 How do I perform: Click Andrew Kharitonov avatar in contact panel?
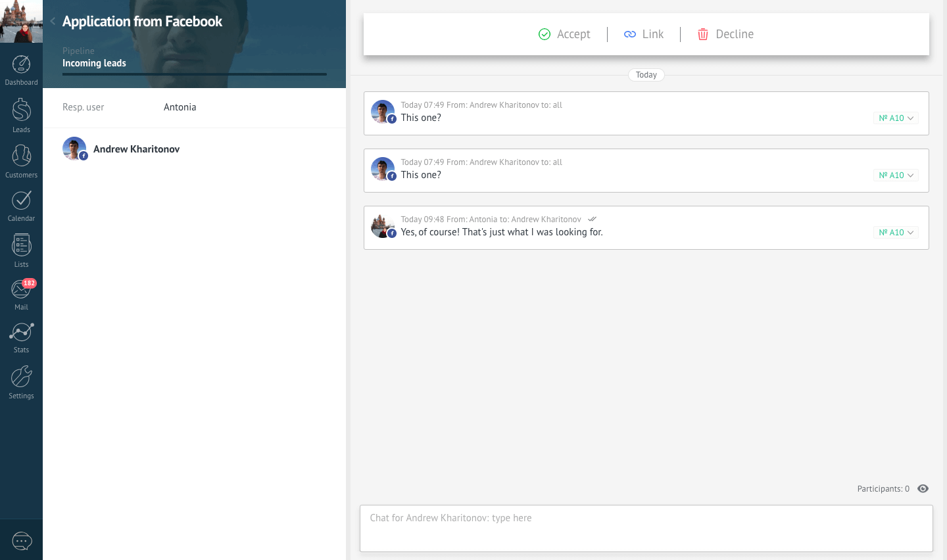coord(75,149)
